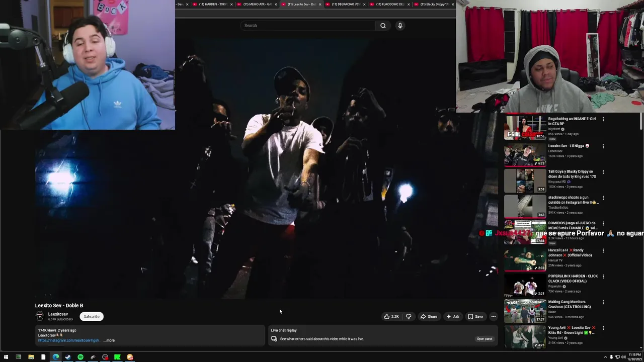644x362 pixels.
Task: Open options for stackswopo video
Action: [603, 198]
